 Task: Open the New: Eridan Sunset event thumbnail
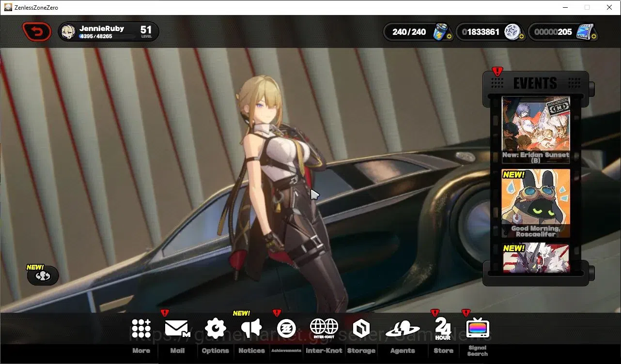point(536,129)
